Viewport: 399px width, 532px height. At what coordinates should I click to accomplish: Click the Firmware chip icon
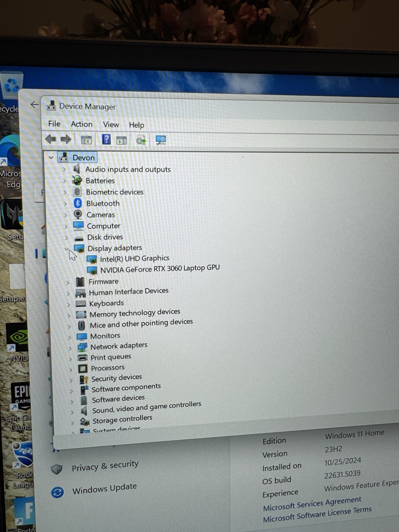80,282
